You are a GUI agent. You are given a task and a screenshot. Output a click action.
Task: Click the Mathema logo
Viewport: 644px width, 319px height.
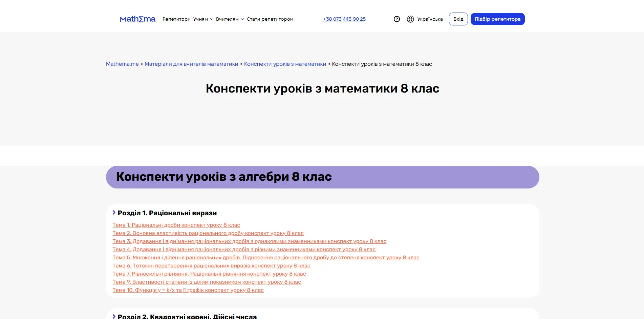pyautogui.click(x=137, y=19)
